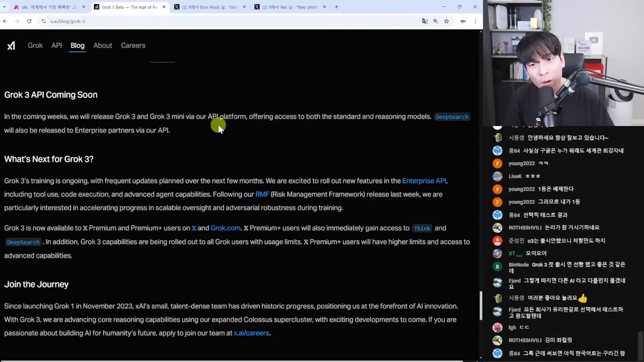Viewport: 644px width, 362px height.
Task: Close the 'X에서 Elon Musk 님' tab
Action: 244,7
